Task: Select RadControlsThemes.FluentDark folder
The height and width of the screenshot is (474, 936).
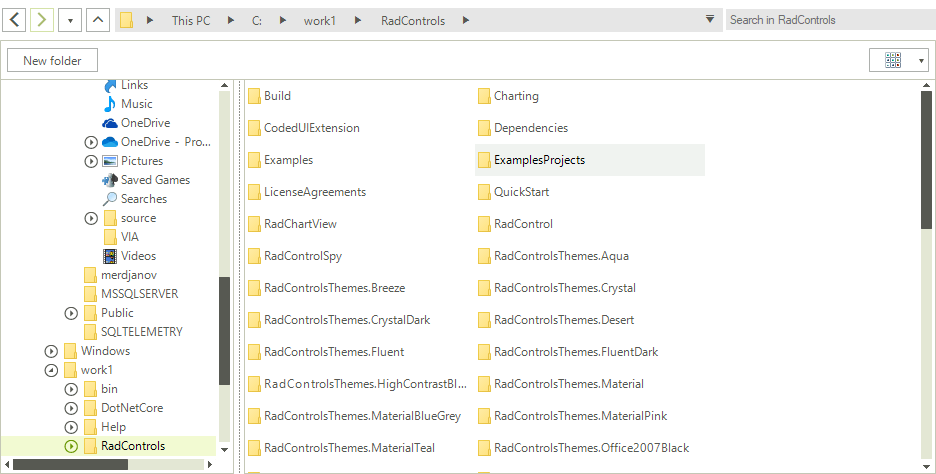Action: (568, 352)
